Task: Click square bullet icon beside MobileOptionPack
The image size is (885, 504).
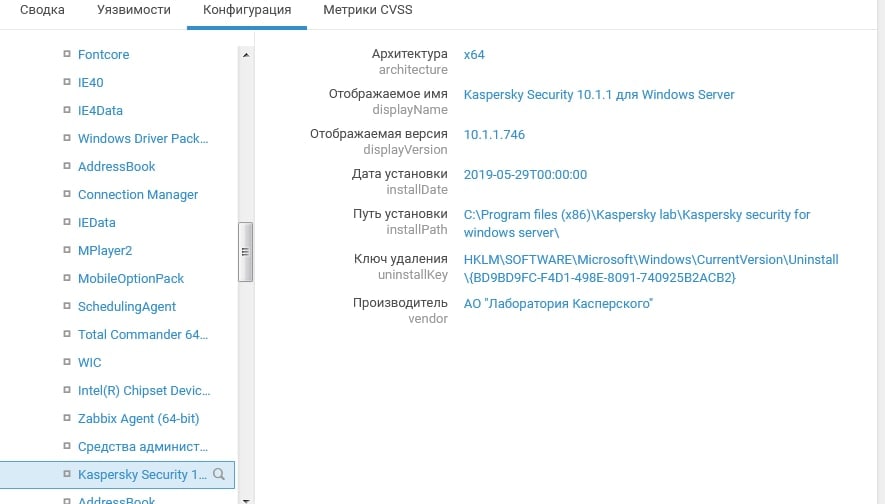Action: pyautogui.click(x=67, y=278)
